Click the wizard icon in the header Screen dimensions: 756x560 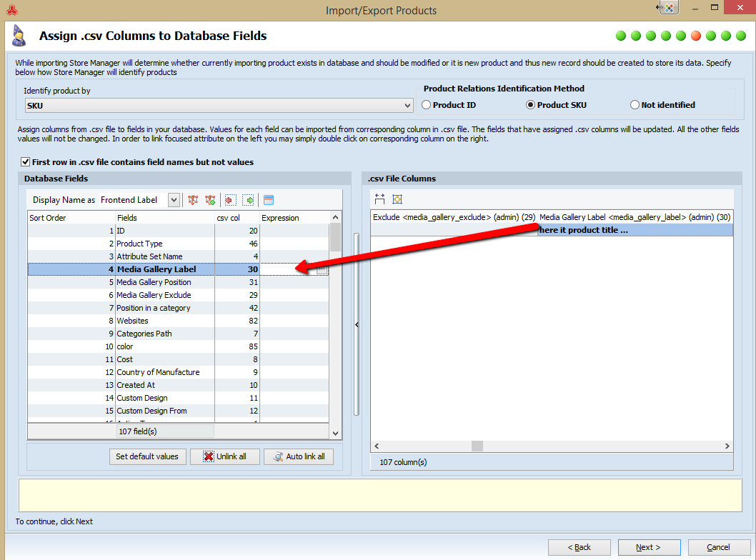(19, 36)
